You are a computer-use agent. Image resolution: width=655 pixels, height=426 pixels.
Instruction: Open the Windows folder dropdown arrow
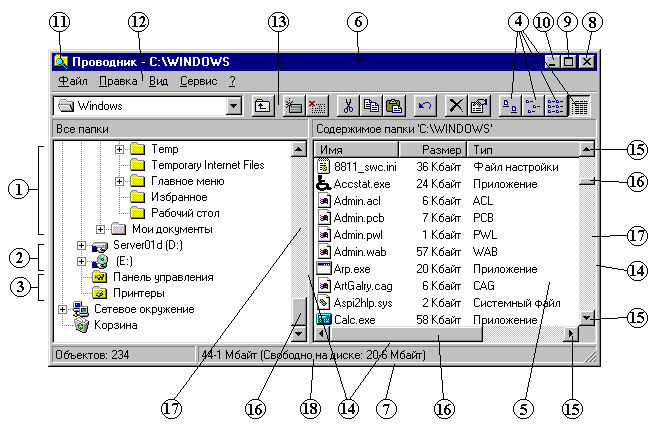(234, 106)
